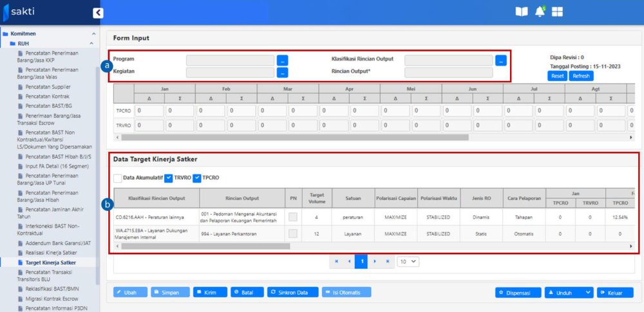This screenshot has width=644, height=312.
Task: Go to the first page of the table
Action: [x=336, y=262]
